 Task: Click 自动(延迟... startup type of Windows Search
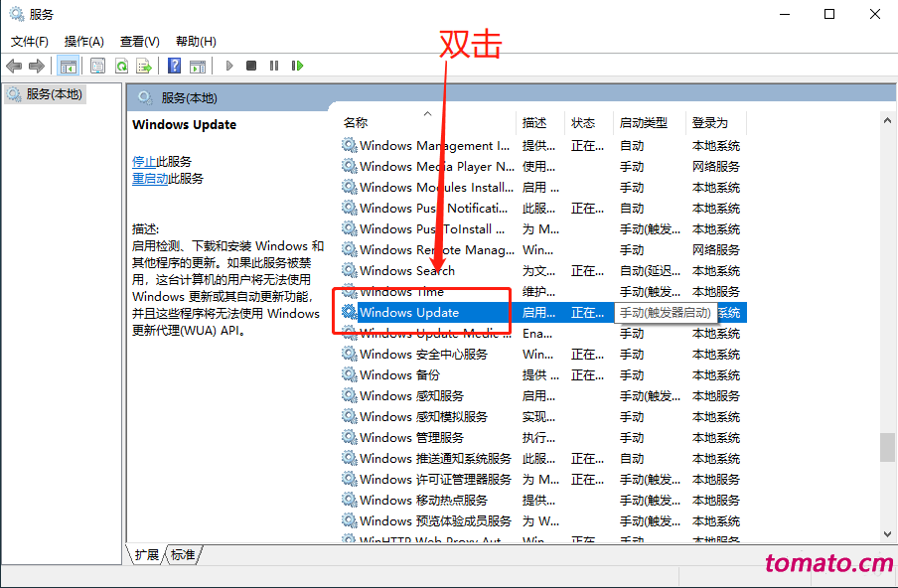650,271
